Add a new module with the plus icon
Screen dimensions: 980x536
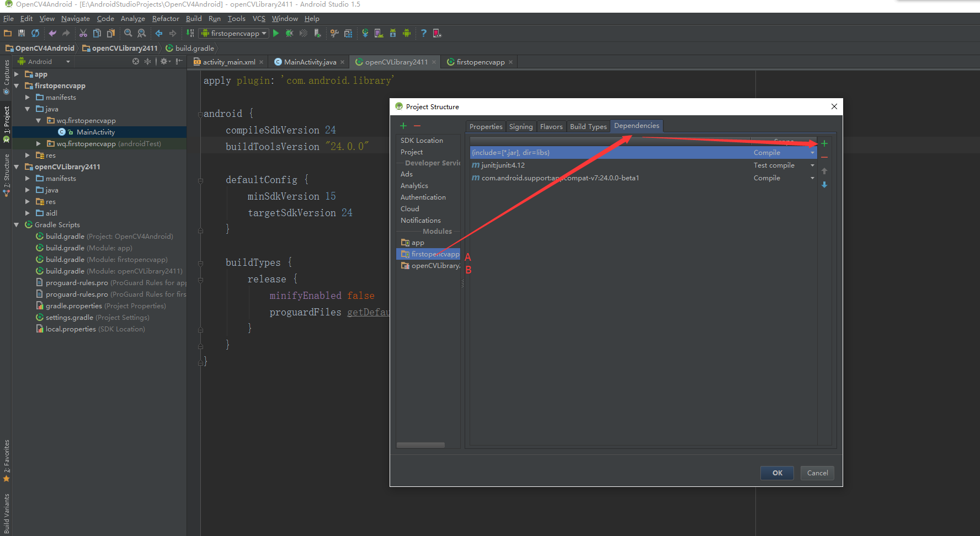(403, 126)
